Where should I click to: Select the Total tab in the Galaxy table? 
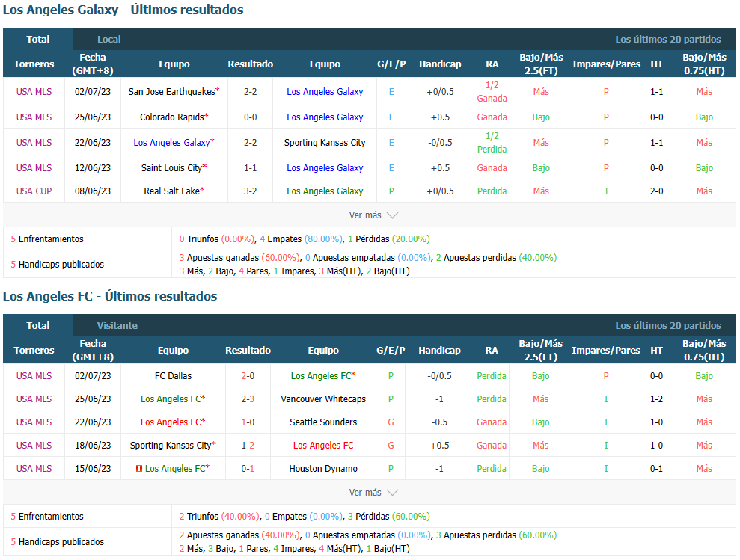pos(37,39)
